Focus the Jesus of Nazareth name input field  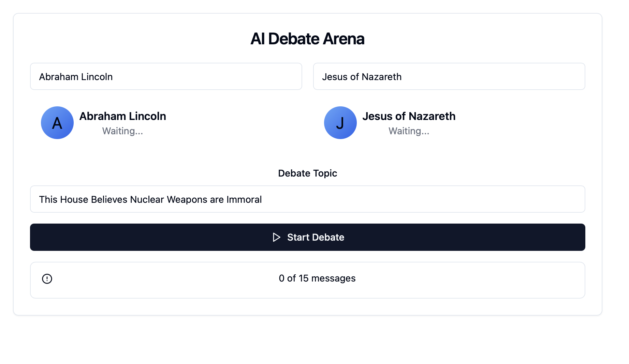449,76
